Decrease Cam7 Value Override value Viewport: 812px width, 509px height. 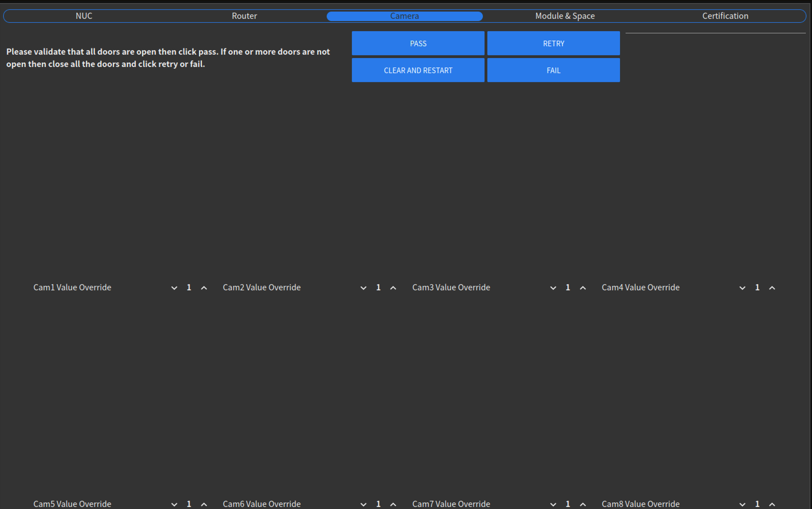coord(553,504)
